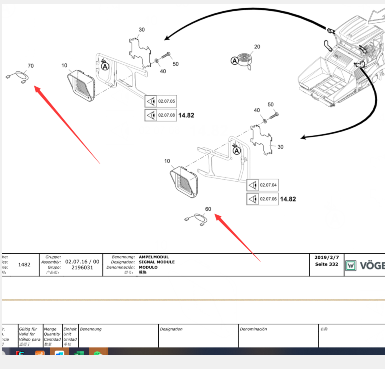Open the orange app icon in the taskbar
385x369 pixels.
(x=40, y=352)
